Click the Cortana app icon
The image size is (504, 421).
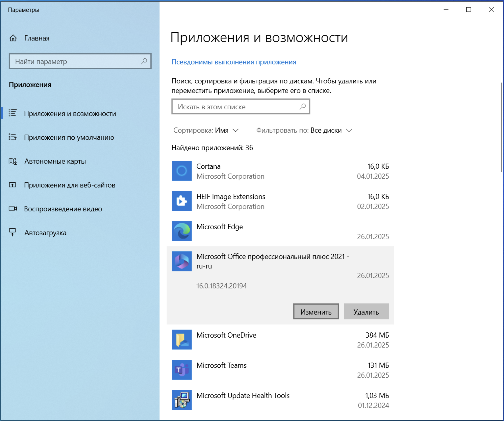[x=182, y=171]
